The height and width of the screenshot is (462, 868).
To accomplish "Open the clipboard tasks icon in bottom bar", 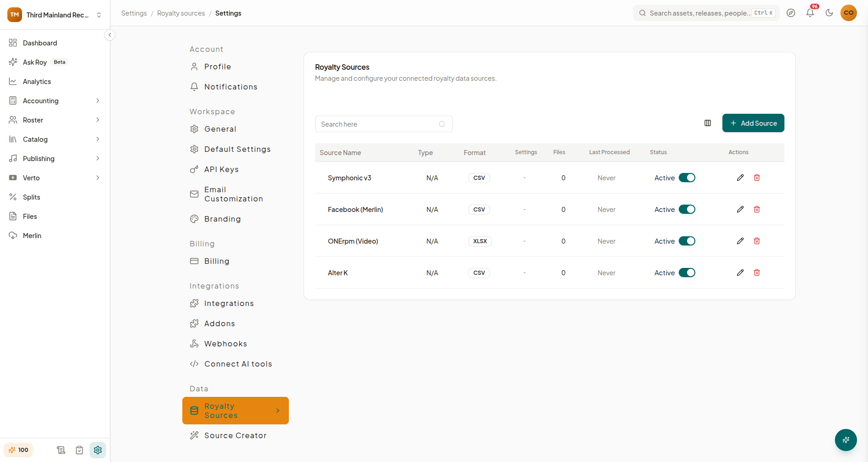I will coord(79,450).
